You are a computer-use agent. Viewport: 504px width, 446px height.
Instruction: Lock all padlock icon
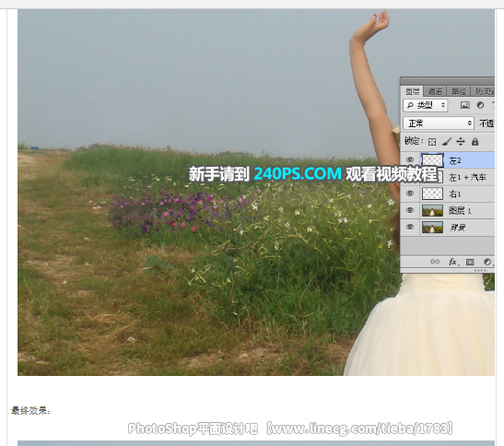(x=475, y=142)
